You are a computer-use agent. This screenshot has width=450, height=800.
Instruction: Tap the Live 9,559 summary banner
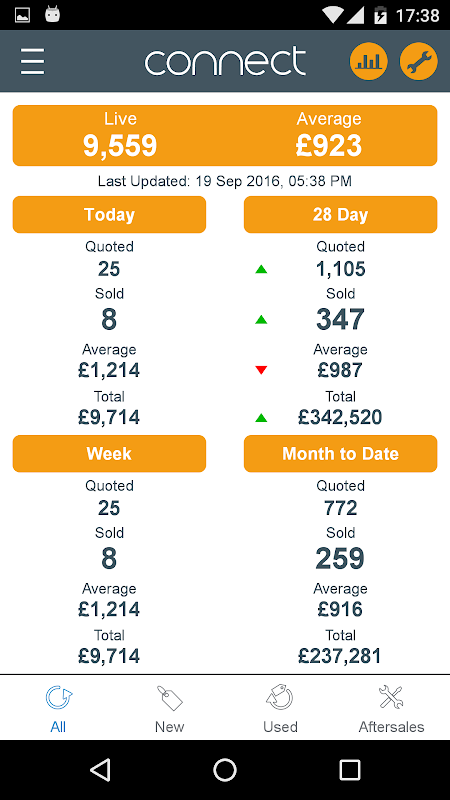coord(120,135)
